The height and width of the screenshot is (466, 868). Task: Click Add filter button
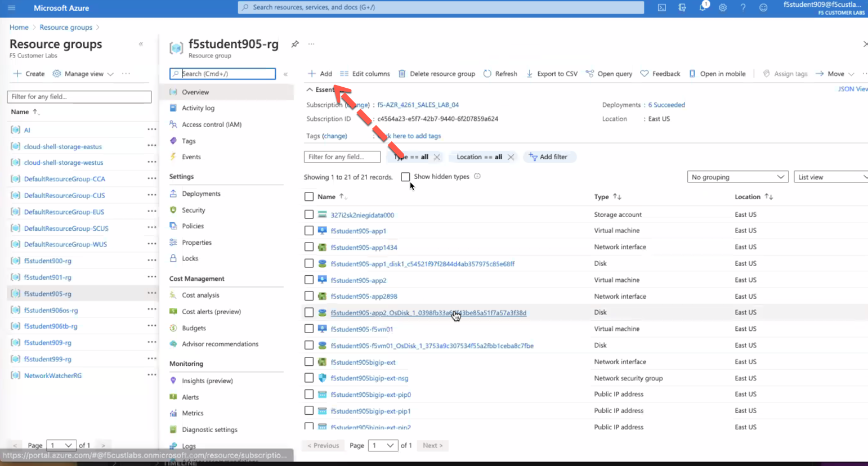(x=549, y=157)
